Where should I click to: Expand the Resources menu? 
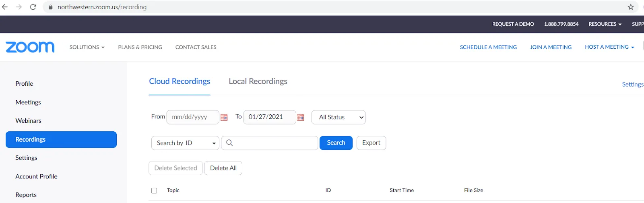pos(605,24)
